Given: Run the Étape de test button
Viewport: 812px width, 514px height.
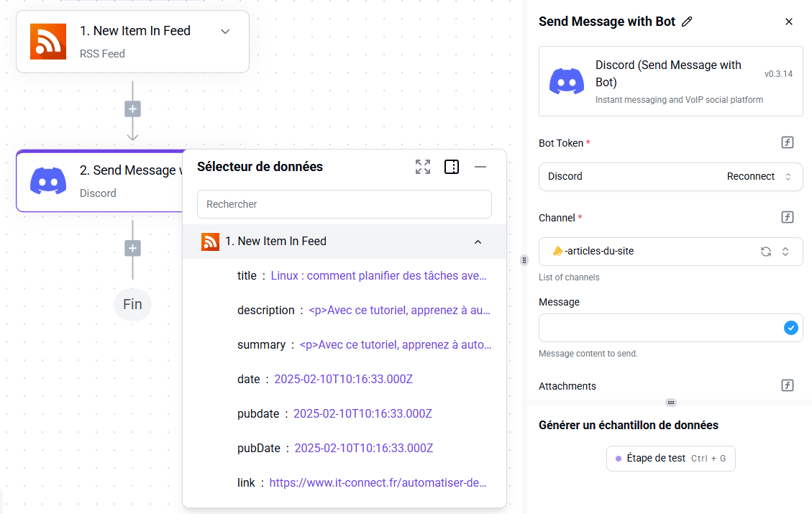Looking at the screenshot, I should (x=670, y=458).
